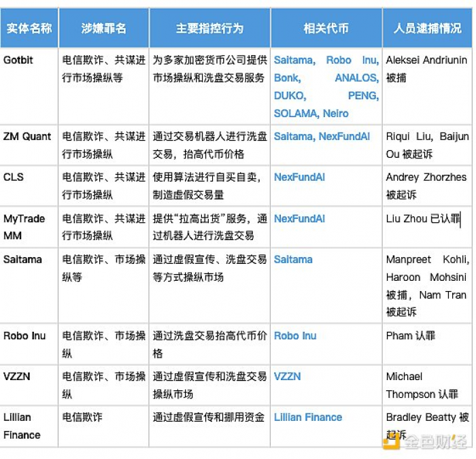Click VZZN row charge cell
This screenshot has width=476, height=459.
tap(103, 386)
